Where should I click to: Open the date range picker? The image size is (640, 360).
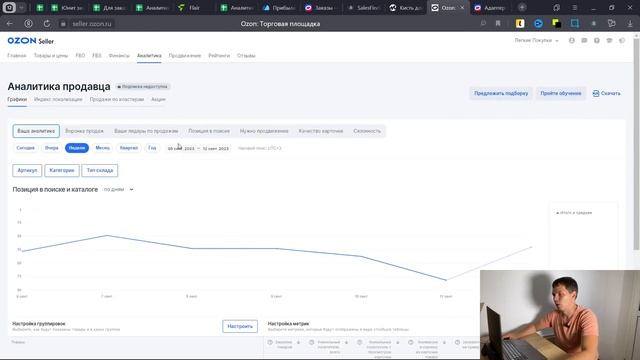[x=198, y=148]
